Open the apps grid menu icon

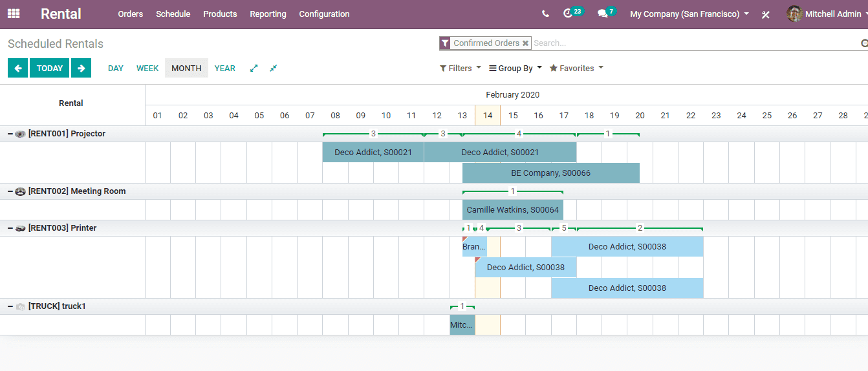tap(14, 14)
